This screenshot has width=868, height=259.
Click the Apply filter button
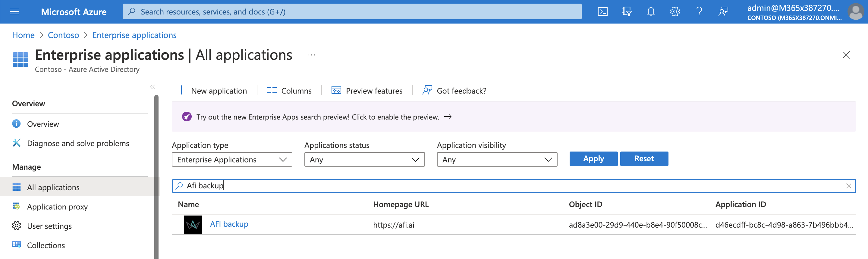pyautogui.click(x=593, y=159)
